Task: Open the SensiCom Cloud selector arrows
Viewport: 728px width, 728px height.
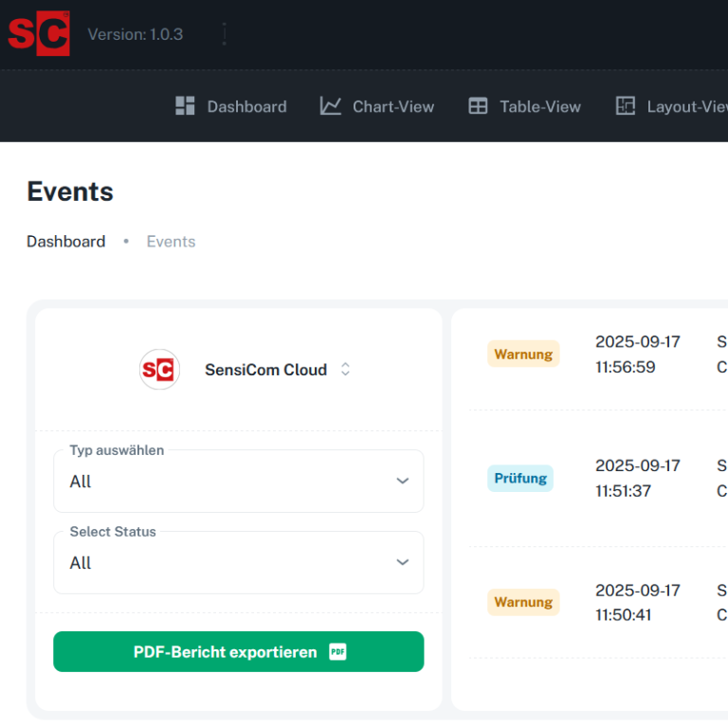Action: point(346,370)
